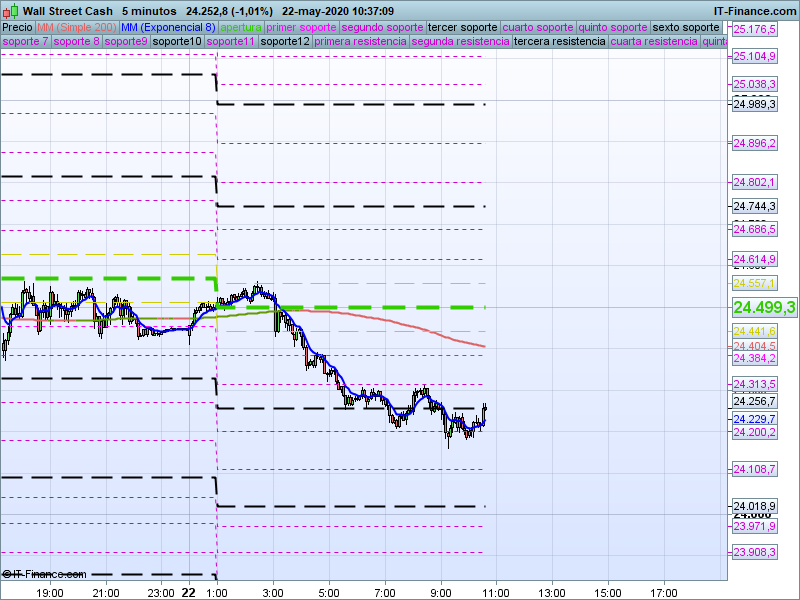The height and width of the screenshot is (600, 800).
Task: Click the primera resistencia label
Action: pos(360,42)
